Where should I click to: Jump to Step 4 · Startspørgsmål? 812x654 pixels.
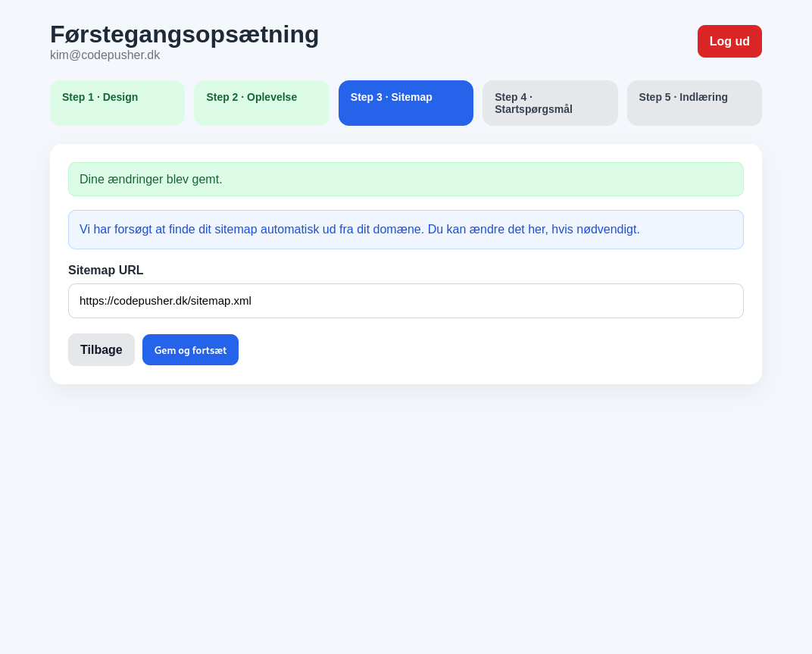pyautogui.click(x=550, y=103)
